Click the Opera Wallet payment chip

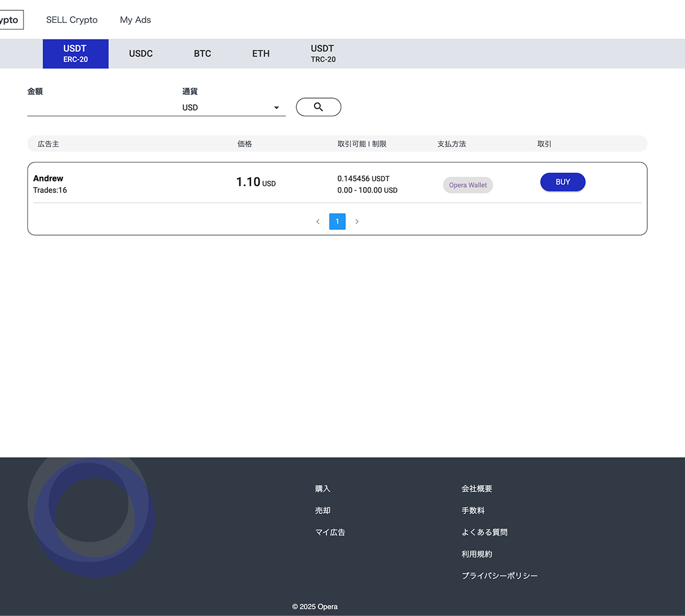coord(468,185)
